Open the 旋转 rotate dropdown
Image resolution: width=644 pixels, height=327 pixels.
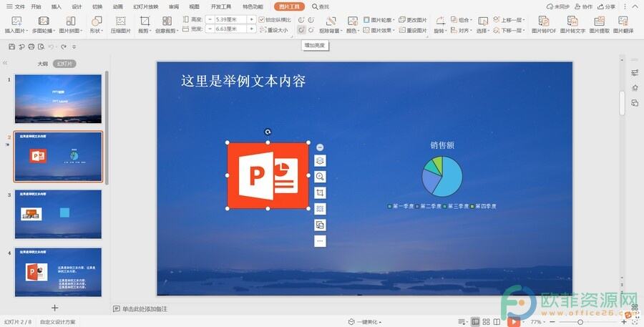[x=440, y=24]
